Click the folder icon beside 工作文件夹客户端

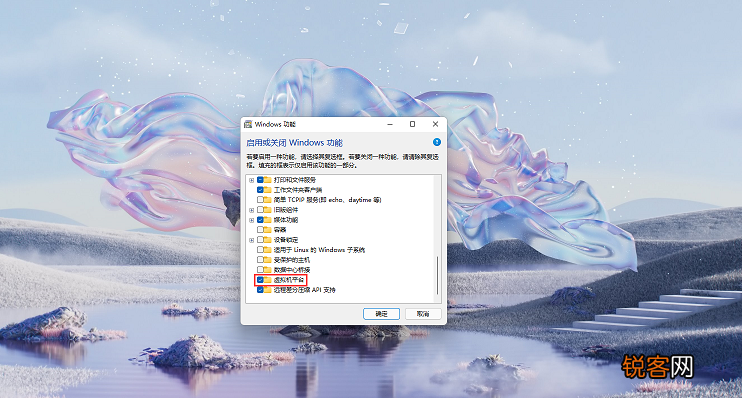(268, 190)
